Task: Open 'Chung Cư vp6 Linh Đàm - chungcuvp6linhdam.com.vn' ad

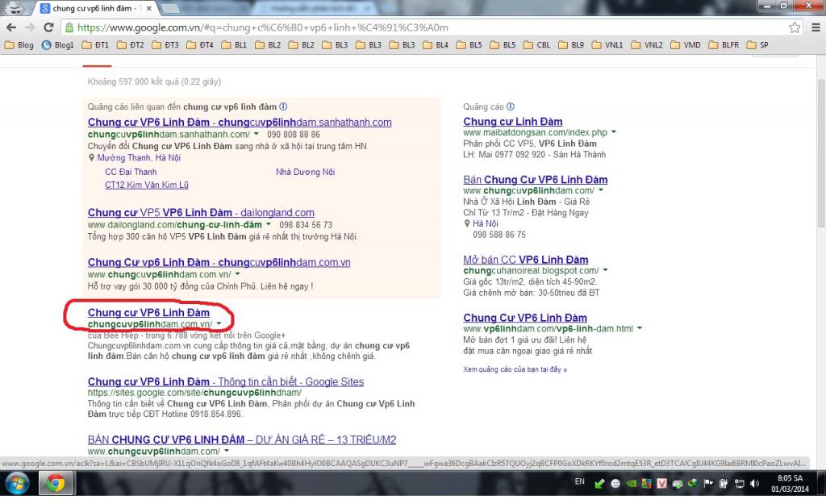Action: tap(219, 262)
